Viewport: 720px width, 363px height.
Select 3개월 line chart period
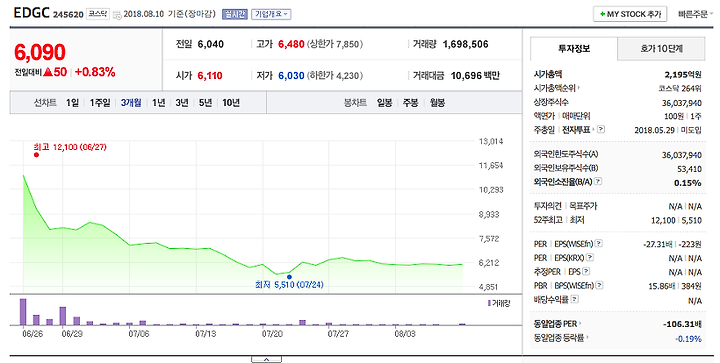131,103
